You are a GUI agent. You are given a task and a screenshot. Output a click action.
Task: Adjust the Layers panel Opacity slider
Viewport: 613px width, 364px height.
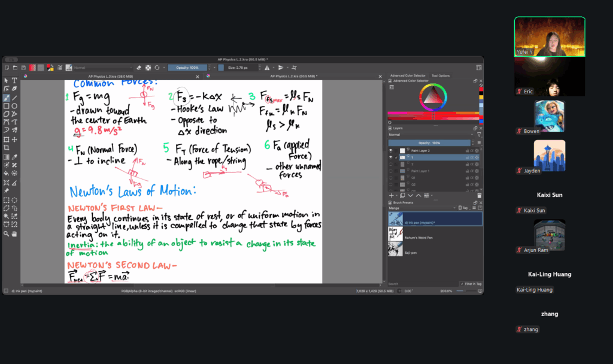click(429, 143)
